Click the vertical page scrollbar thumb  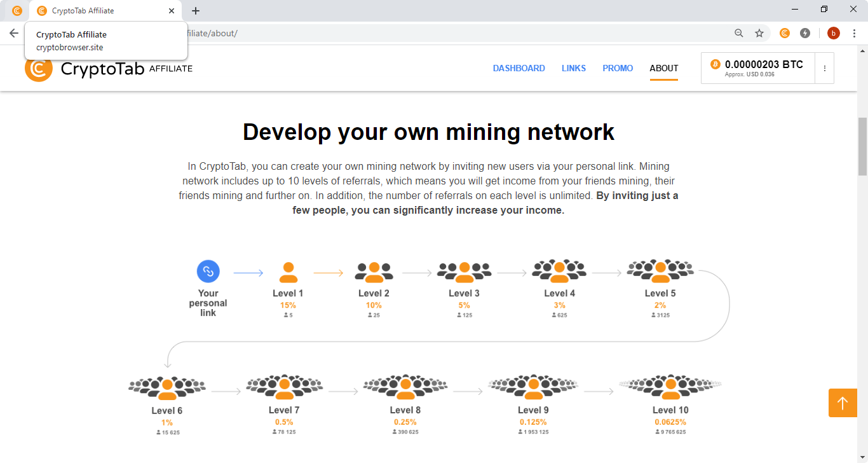(862, 146)
